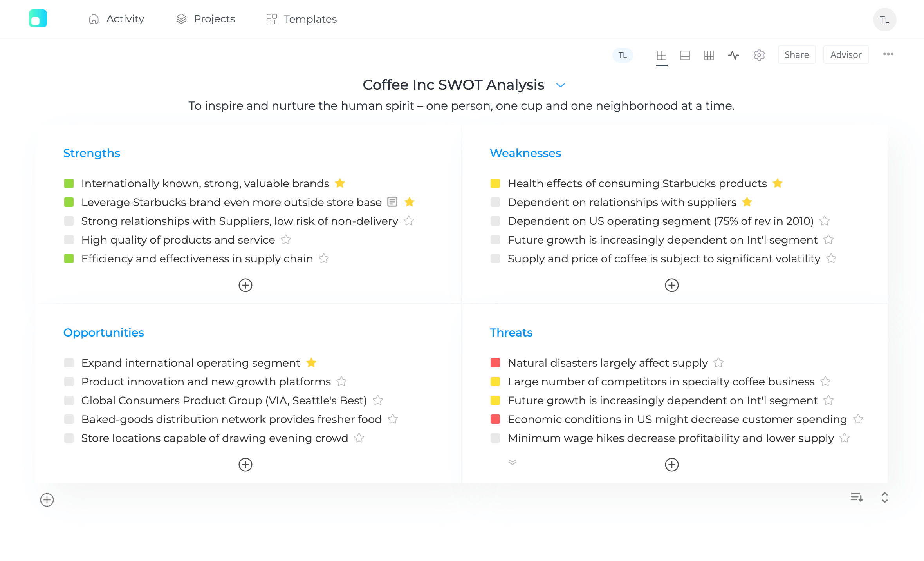Open the board settings gear
Image resolution: width=924 pixels, height=561 pixels.
pyautogui.click(x=759, y=55)
